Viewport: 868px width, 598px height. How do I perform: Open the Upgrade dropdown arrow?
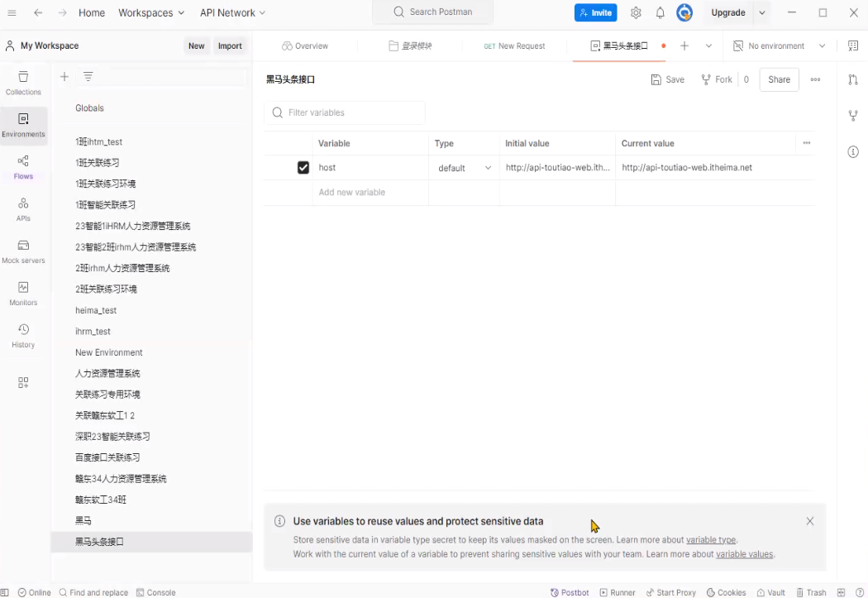tap(762, 12)
